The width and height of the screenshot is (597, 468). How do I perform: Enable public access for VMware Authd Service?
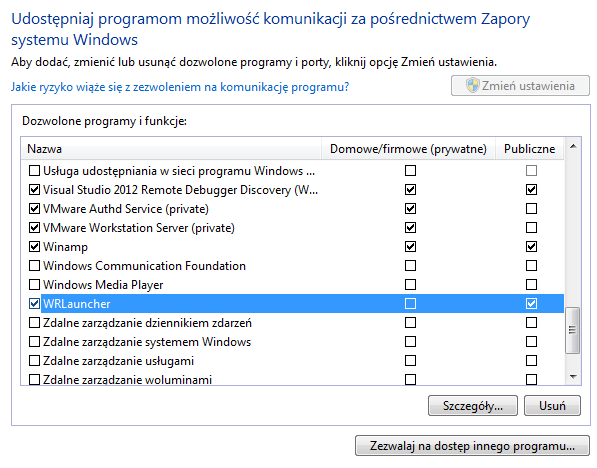coord(532,209)
